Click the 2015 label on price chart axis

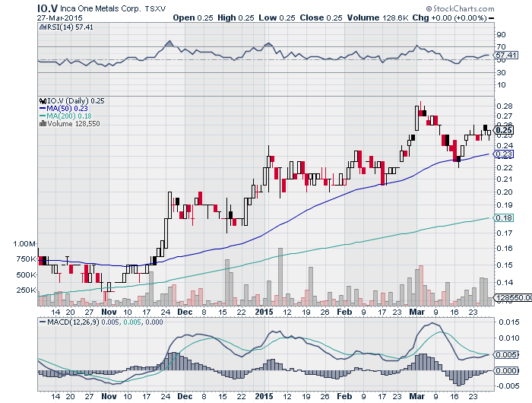[x=264, y=312]
